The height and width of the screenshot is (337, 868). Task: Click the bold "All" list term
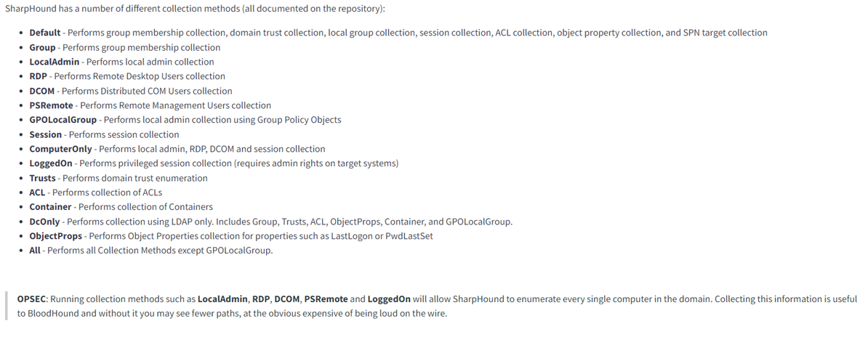click(35, 250)
